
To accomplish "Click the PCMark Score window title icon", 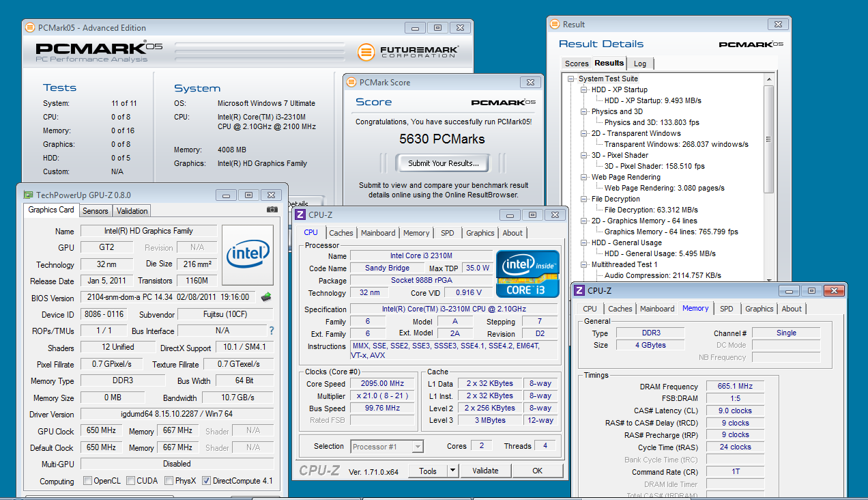I will point(351,82).
